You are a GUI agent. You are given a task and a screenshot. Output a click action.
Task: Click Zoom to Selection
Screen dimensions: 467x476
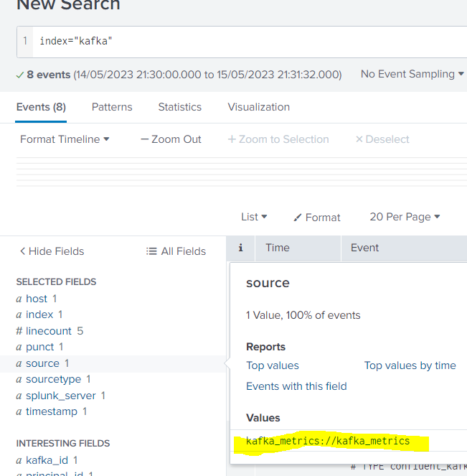[278, 139]
